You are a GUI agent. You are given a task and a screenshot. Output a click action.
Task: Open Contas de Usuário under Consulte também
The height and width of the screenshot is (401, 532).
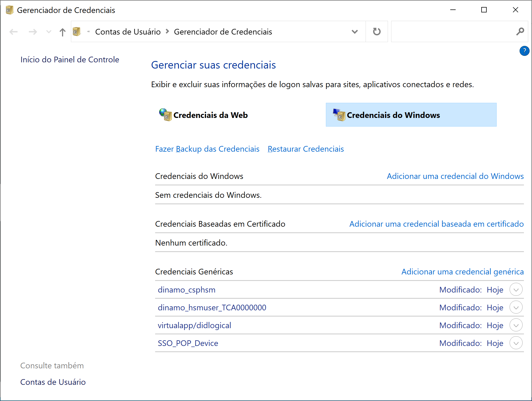(53, 382)
